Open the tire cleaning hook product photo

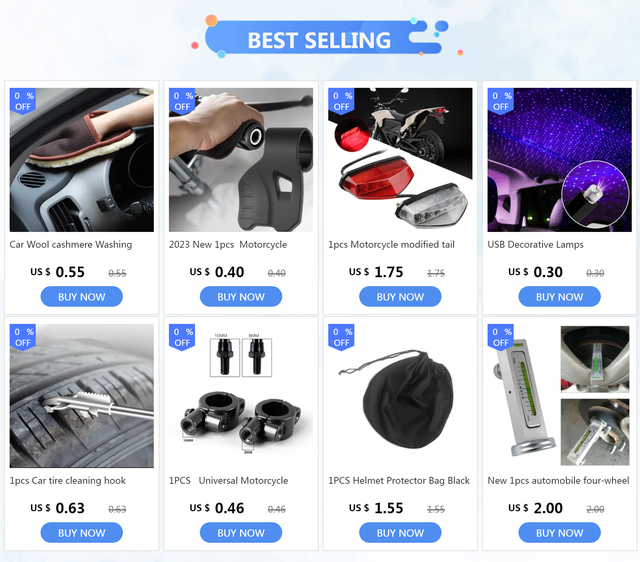[82, 396]
